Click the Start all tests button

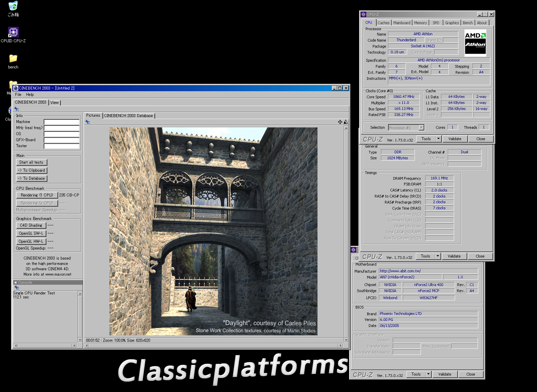(31, 162)
